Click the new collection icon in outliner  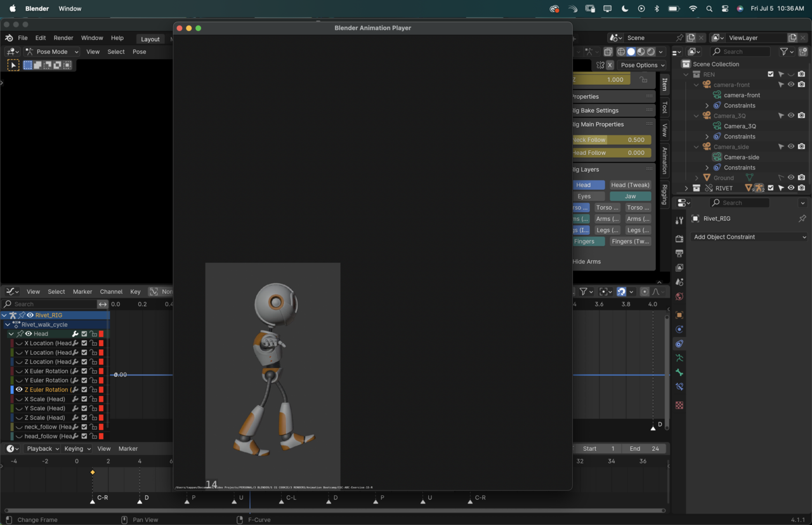(x=803, y=52)
